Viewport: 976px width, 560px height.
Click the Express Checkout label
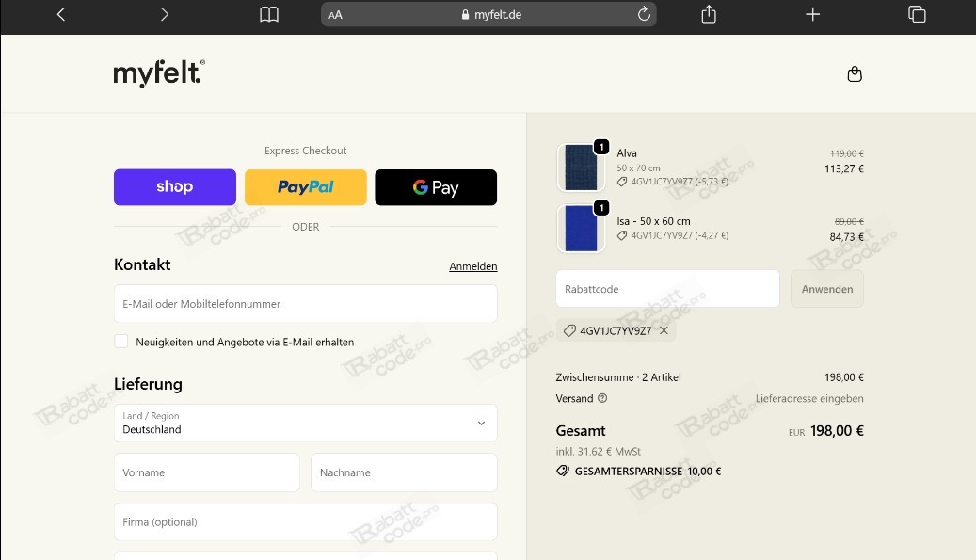coord(306,151)
